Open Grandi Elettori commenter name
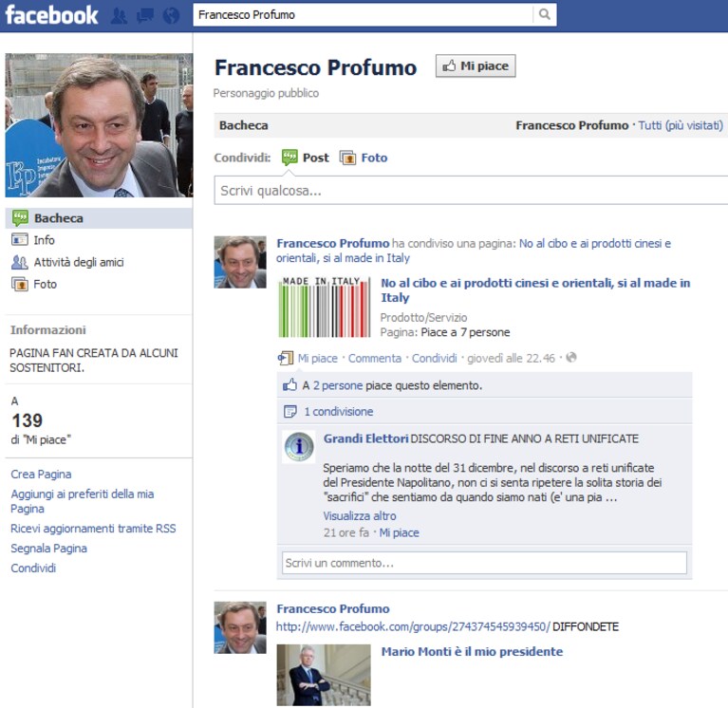Screen dimensions: 728x708 (x=365, y=438)
